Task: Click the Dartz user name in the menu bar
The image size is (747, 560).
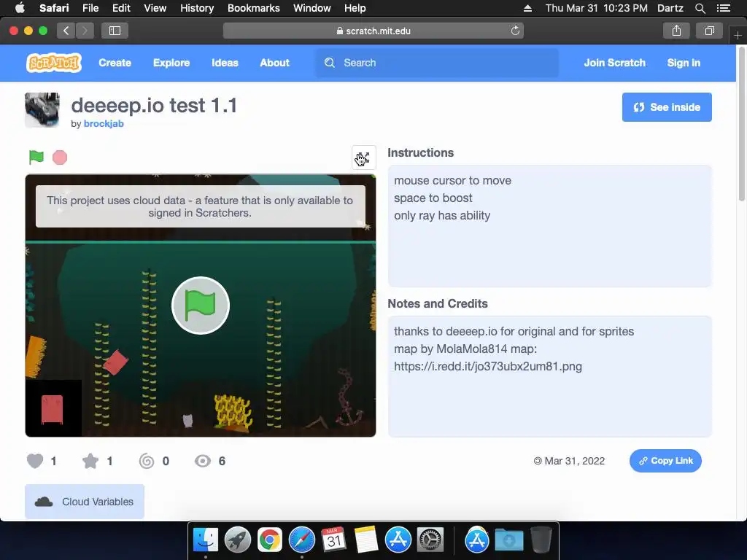Action: 670,8
